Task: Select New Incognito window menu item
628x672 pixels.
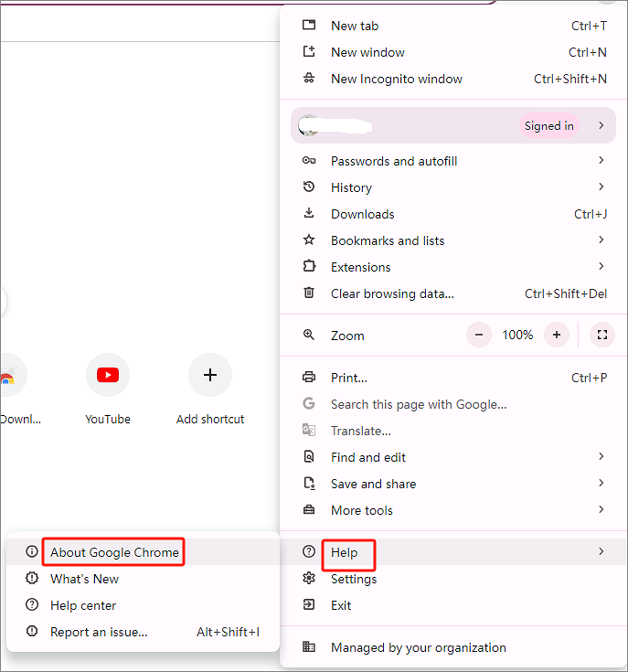Action: (453, 79)
